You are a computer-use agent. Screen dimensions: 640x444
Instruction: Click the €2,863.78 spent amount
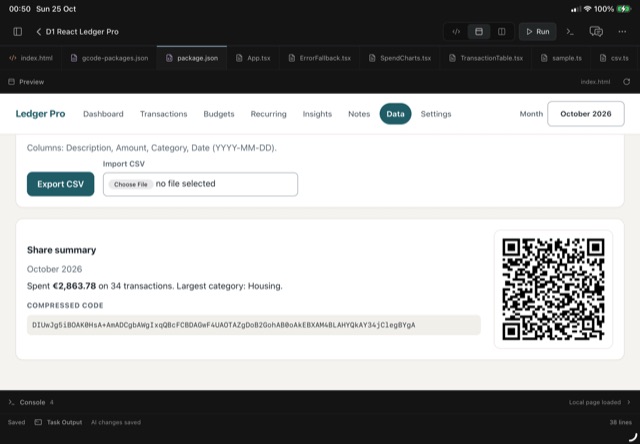point(74,286)
